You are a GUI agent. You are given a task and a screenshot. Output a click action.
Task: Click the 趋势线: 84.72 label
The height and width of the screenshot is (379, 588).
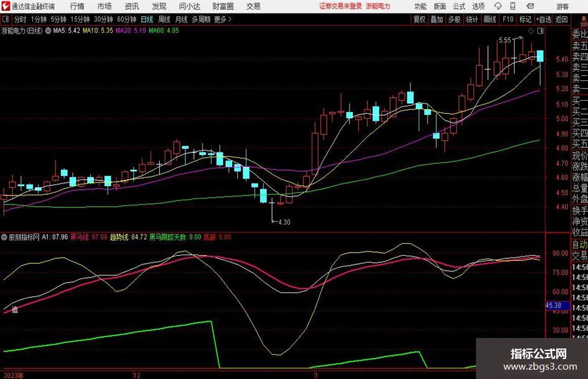[128, 237]
